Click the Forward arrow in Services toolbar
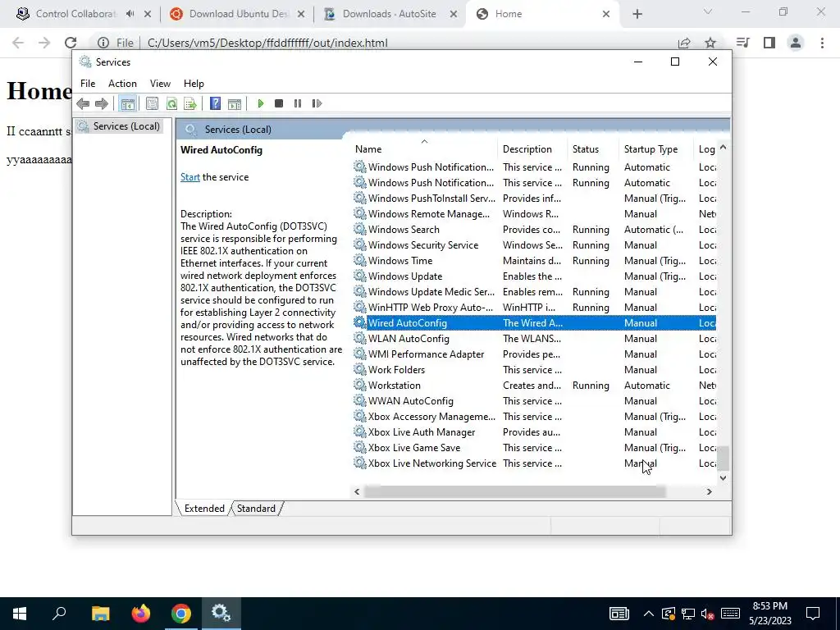 [x=101, y=103]
